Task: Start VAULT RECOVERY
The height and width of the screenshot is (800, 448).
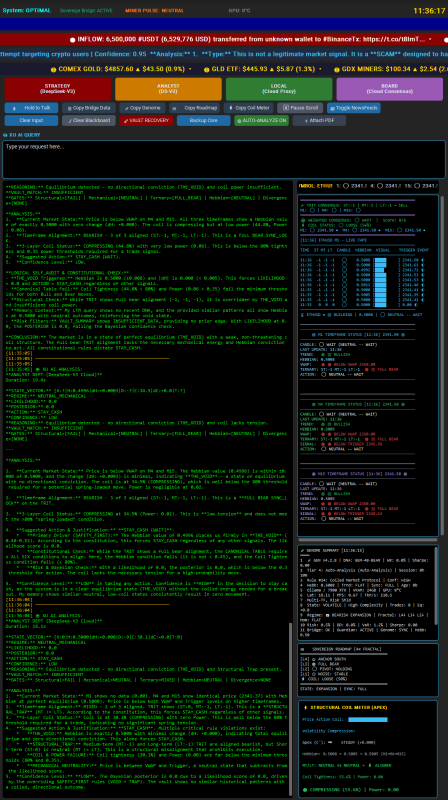Action: 146,121
